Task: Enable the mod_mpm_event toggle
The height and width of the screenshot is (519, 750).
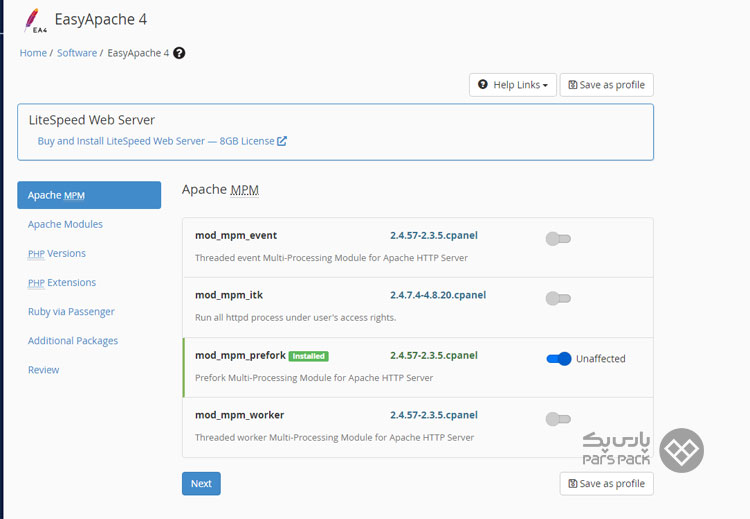Action: (x=558, y=238)
